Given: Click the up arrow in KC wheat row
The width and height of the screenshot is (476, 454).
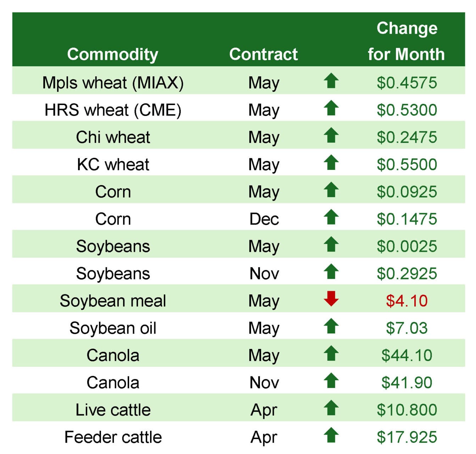Looking at the screenshot, I should click(331, 163).
